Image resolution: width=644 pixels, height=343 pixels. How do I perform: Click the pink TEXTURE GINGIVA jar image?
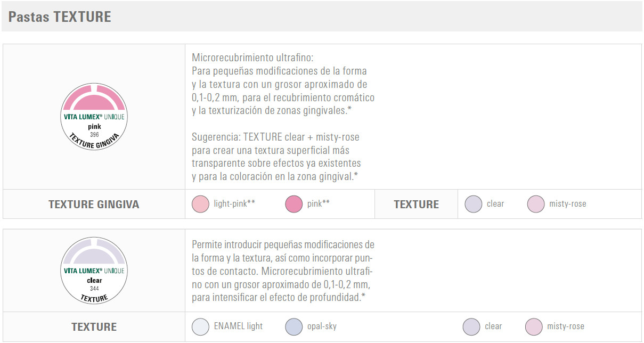[x=94, y=116]
